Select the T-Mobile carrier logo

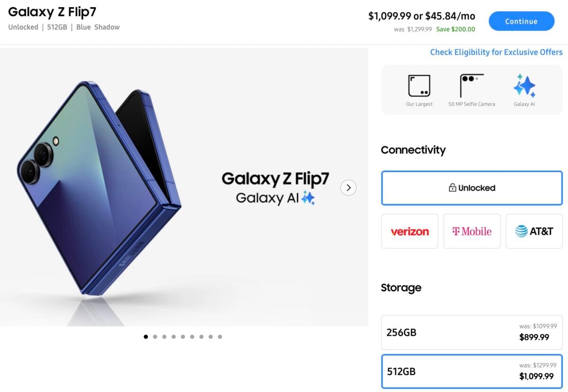coord(472,231)
